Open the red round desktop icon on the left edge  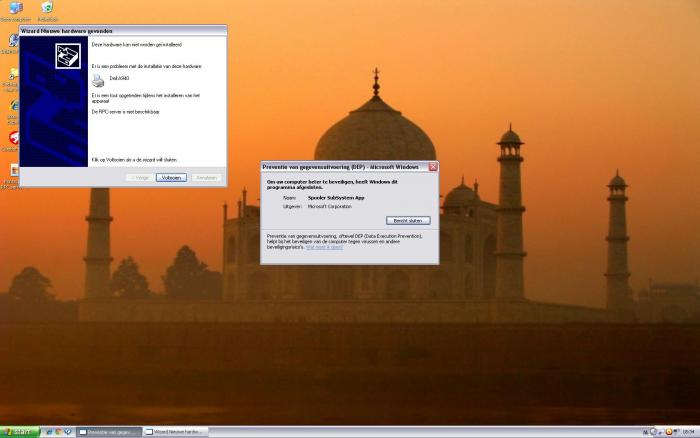point(14,138)
